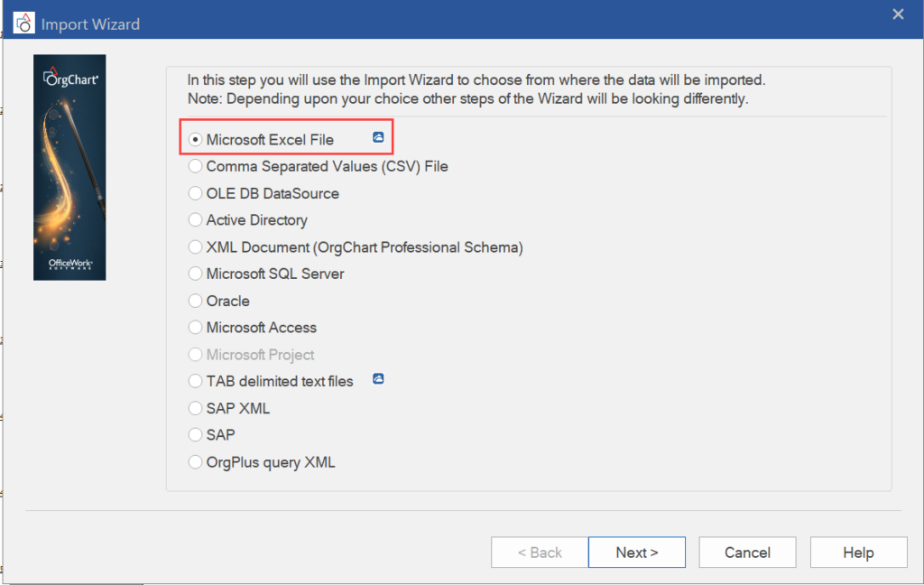924x585 pixels.
Task: Click the cloud icon beside Microsoft Excel File
Action: [378, 137]
